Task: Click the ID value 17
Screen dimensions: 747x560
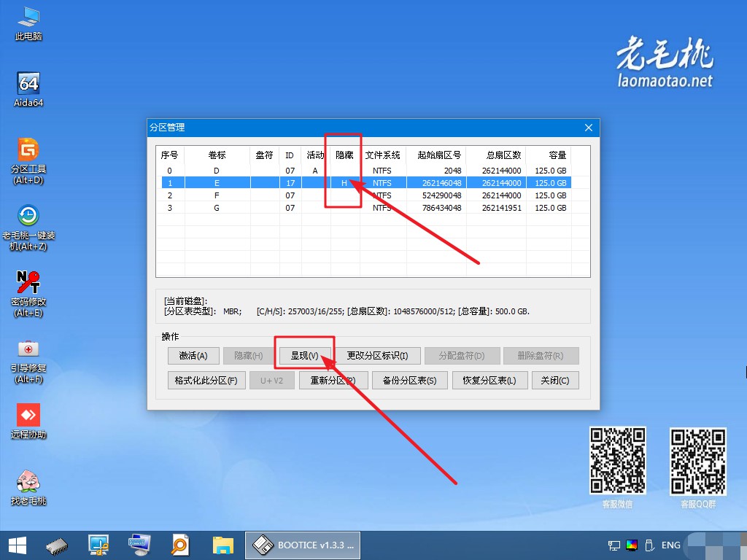Action: tap(290, 183)
